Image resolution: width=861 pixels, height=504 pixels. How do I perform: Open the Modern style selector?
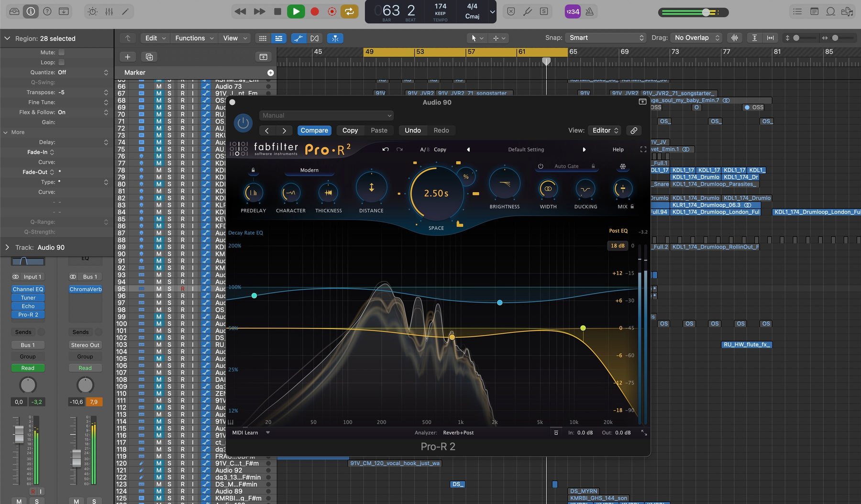point(309,170)
